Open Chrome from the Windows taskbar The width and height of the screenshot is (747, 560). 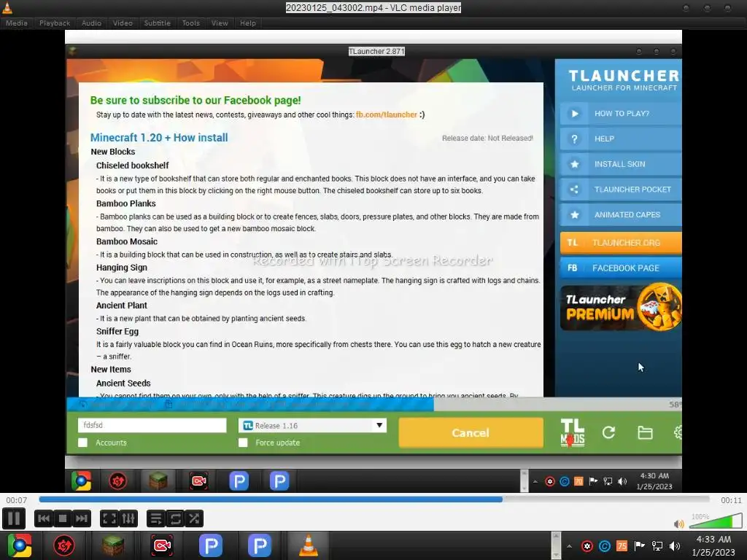[20, 545]
